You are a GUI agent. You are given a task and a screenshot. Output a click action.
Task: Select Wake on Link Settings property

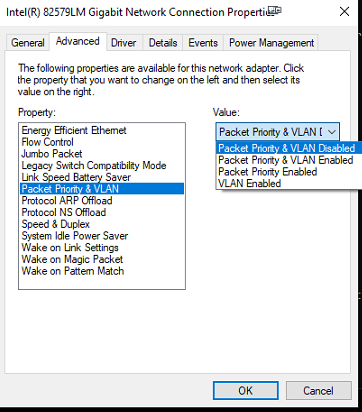coord(102,247)
